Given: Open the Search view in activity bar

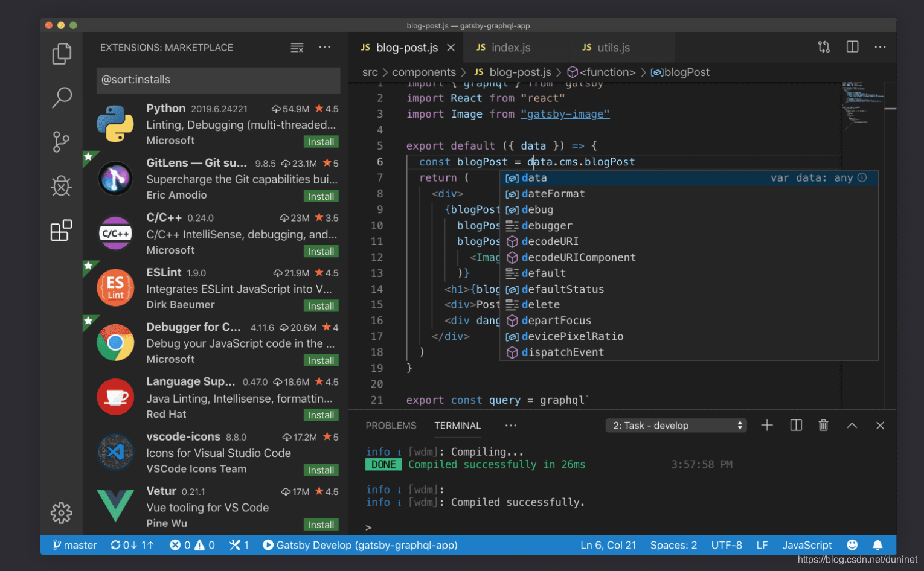Looking at the screenshot, I should coord(62,97).
